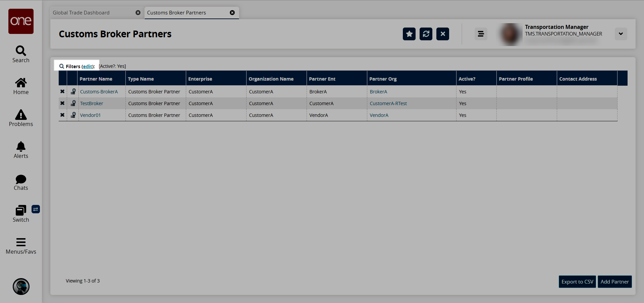Select the Customs Broker Partners tab

pos(176,13)
